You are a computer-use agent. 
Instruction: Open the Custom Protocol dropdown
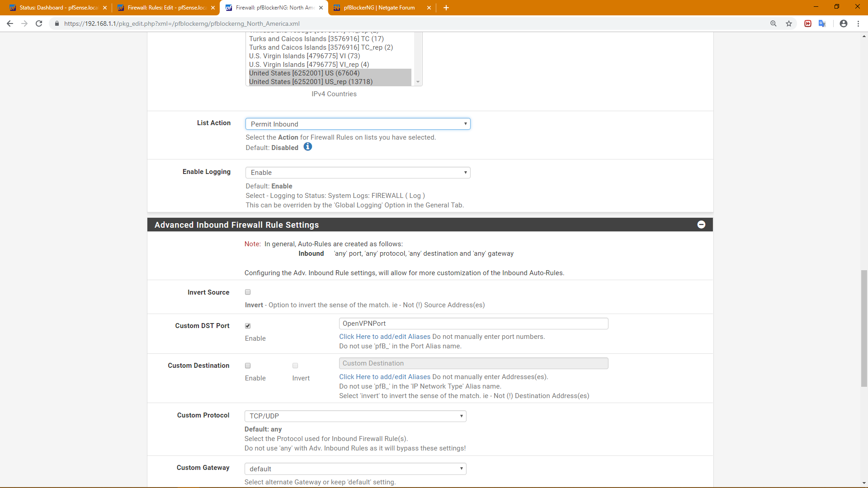coord(355,416)
